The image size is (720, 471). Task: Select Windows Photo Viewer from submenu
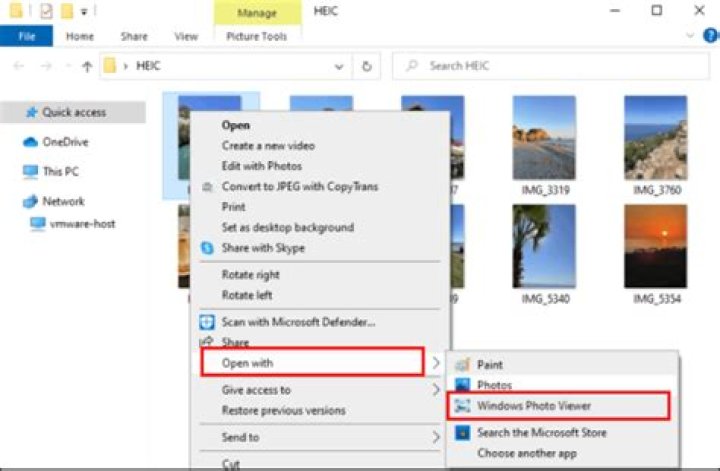[x=534, y=406]
